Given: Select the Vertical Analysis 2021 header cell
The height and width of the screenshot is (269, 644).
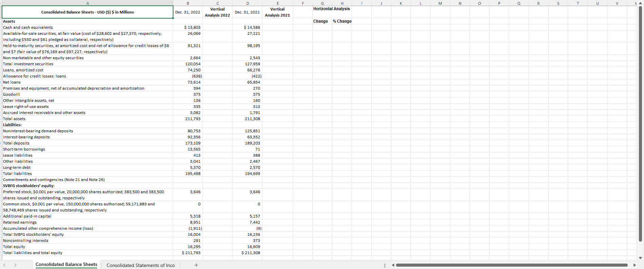Looking at the screenshot, I should click(x=277, y=12).
